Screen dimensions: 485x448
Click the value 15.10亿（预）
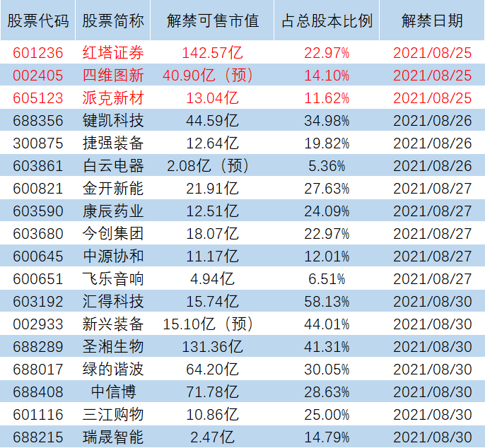(208, 324)
